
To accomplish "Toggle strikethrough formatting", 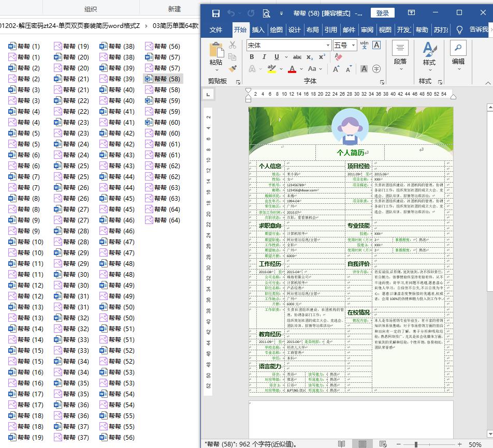I will point(297,57).
